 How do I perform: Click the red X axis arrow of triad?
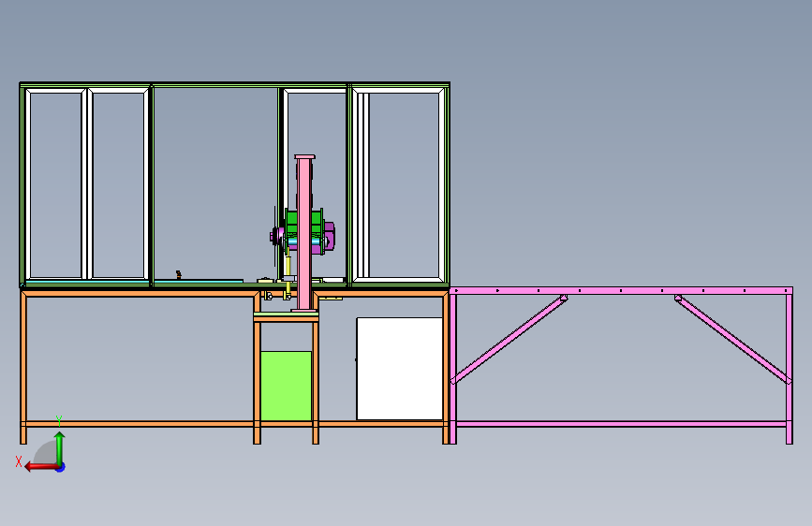coord(40,467)
